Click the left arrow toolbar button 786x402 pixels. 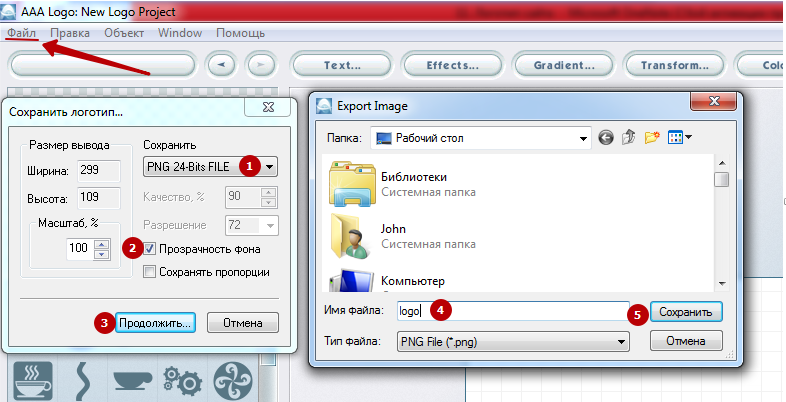click(x=221, y=65)
